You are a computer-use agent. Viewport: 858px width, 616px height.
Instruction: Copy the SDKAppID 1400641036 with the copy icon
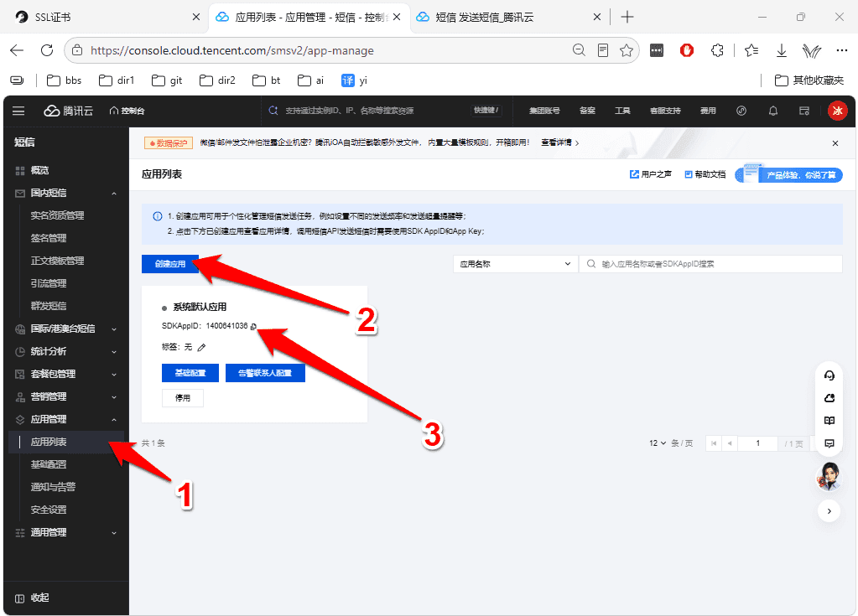click(x=253, y=326)
